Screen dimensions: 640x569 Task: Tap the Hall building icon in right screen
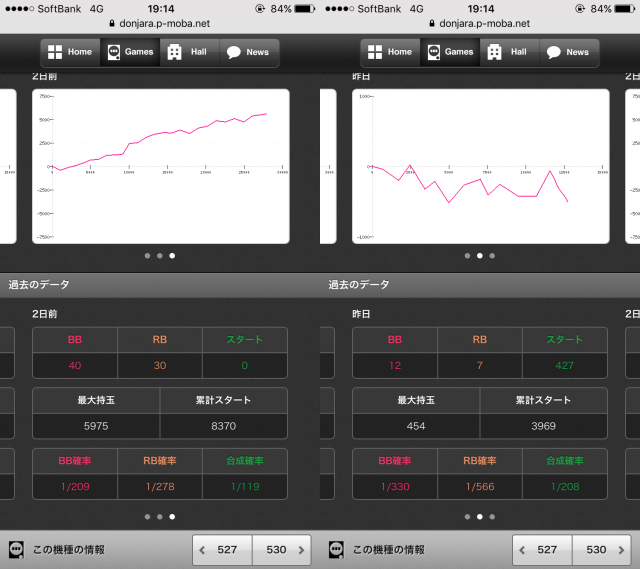click(494, 52)
